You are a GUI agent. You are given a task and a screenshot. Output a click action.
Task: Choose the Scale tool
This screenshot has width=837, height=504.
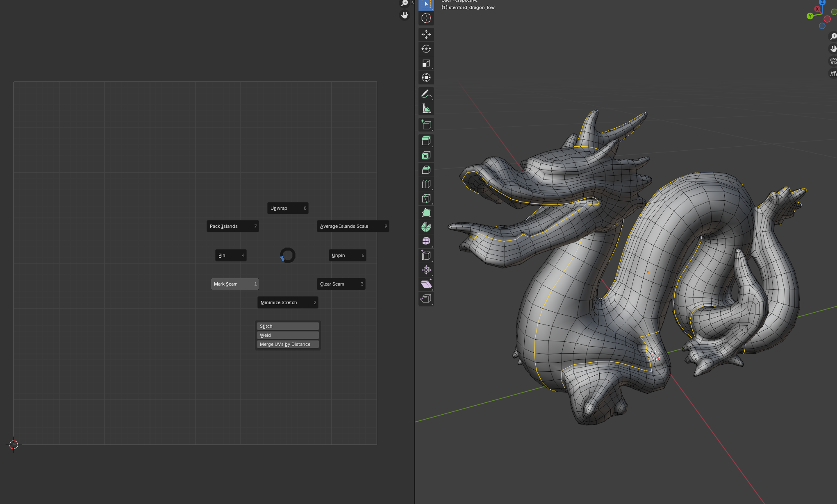point(426,63)
